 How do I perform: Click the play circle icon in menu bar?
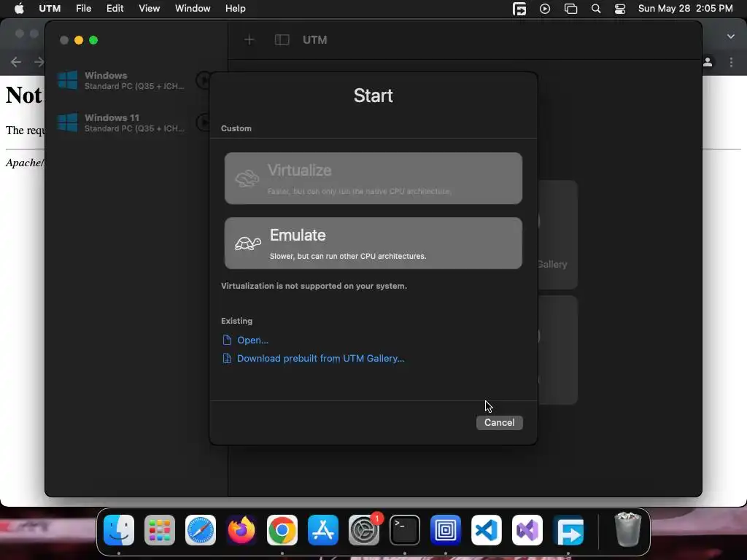pos(544,9)
